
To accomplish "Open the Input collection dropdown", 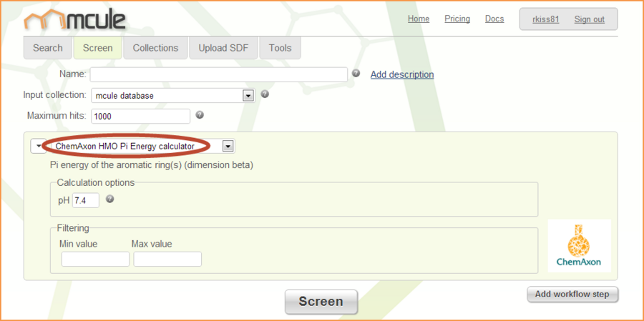I will pos(248,95).
